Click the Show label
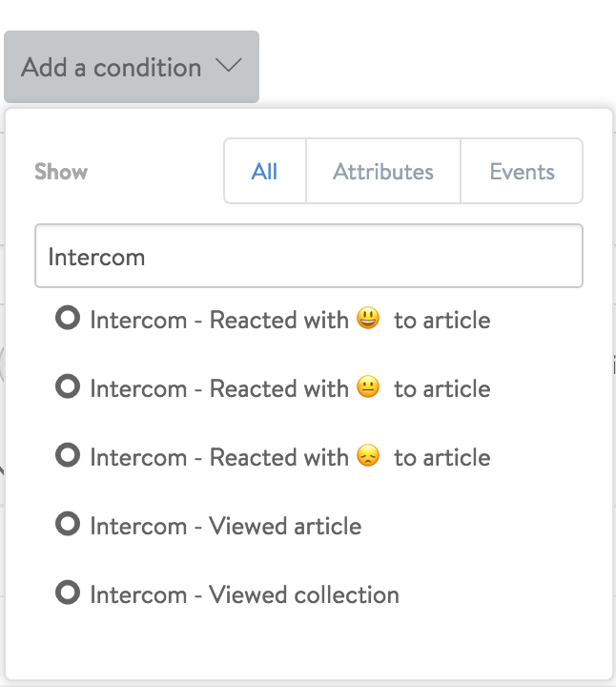The width and height of the screenshot is (616, 687). [61, 172]
